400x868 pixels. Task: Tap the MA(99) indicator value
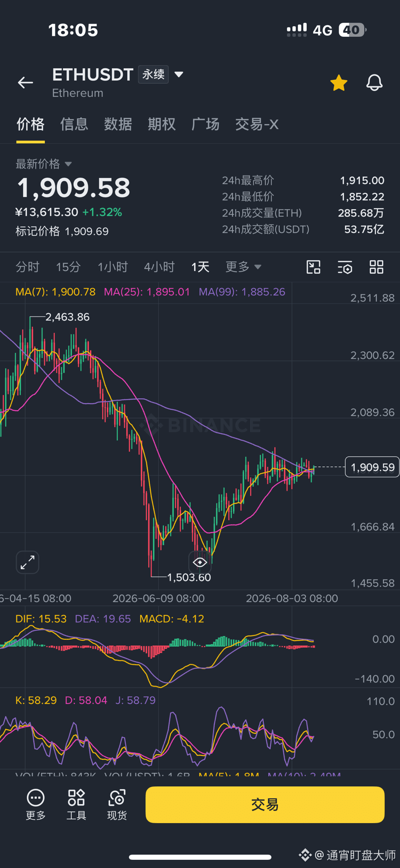click(242, 292)
